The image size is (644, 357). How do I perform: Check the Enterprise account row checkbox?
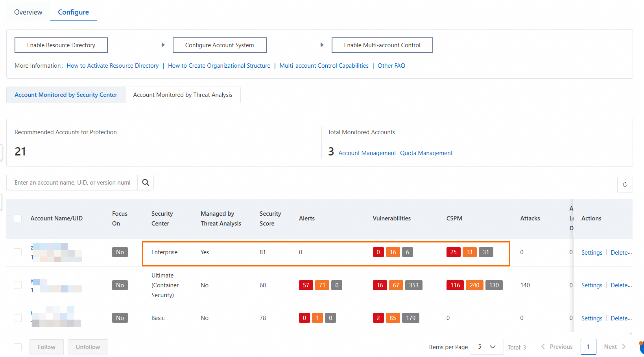[x=18, y=252]
